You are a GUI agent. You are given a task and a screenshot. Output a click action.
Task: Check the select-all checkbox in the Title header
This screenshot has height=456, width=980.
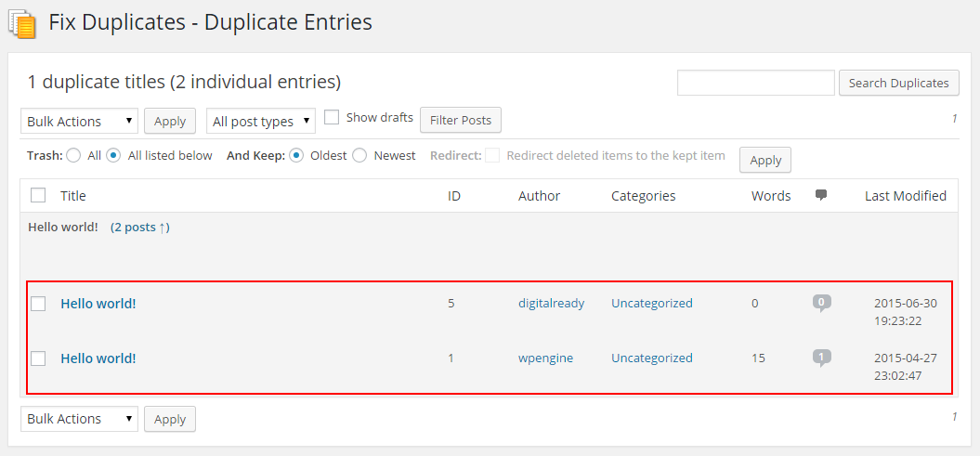tap(38, 195)
